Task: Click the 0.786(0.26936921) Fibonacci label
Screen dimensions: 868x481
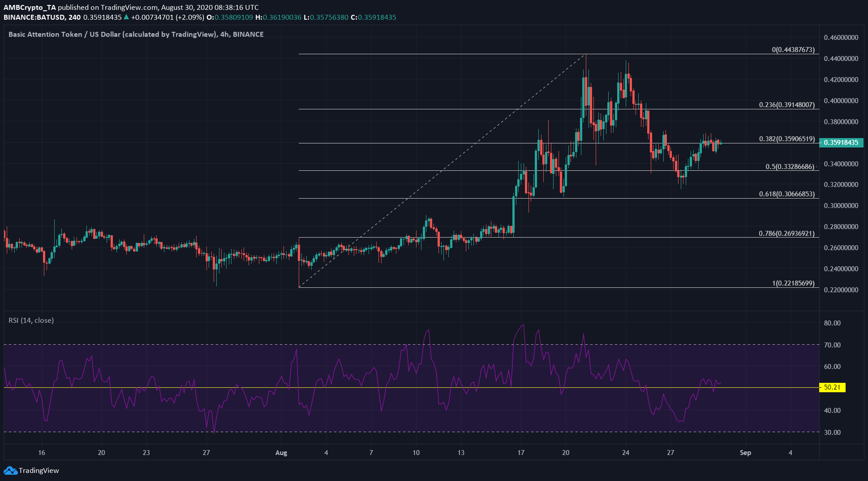Action: tap(786, 233)
